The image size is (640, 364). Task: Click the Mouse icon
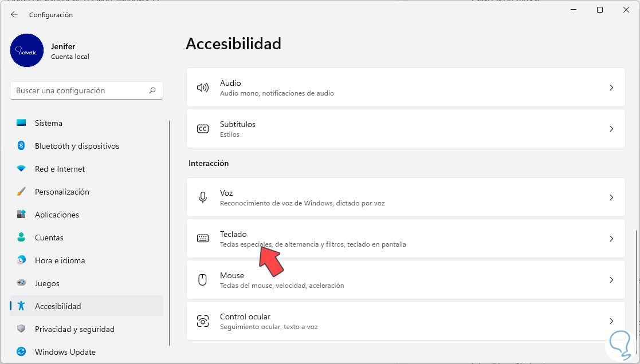[x=202, y=280]
